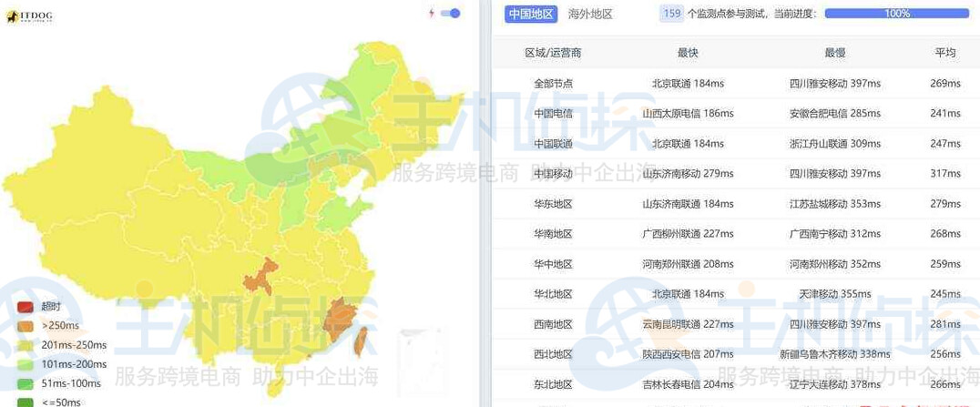
Task: Click the red lightning bolt icon
Action: (431, 13)
